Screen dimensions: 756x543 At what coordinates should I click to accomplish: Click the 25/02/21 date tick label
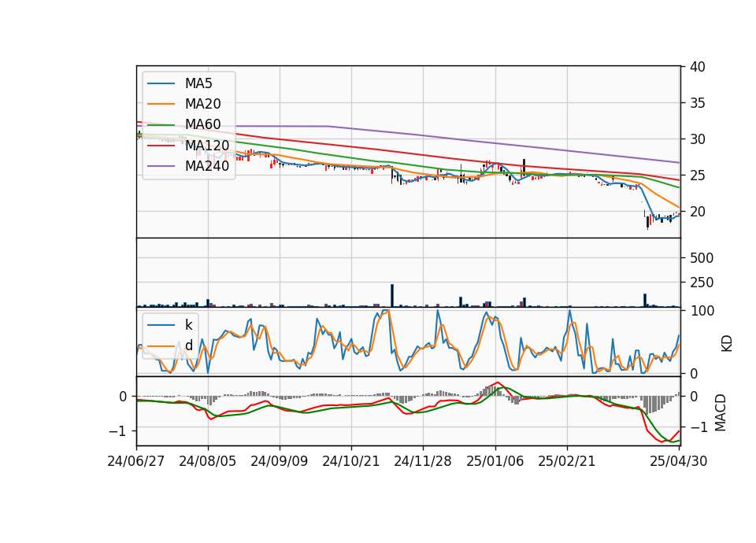[x=566, y=461]
